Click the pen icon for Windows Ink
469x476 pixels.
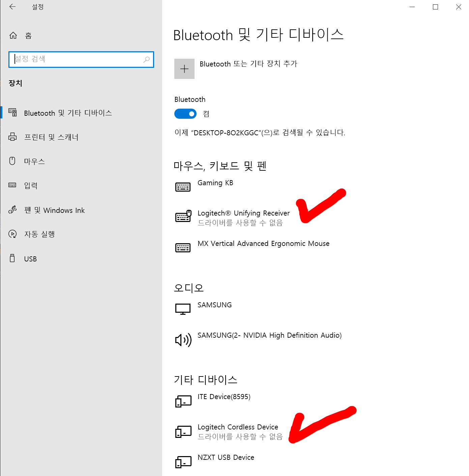point(12,209)
